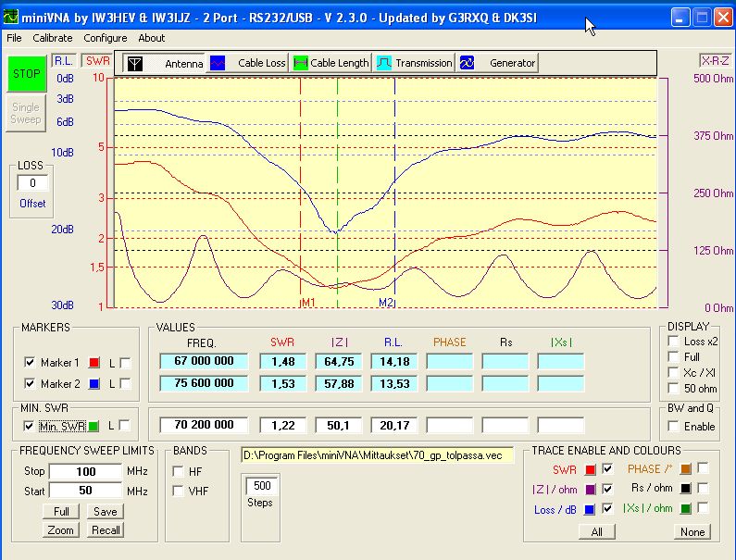Screen dimensions: 736x560
Task: Pick the SWR trace red colour box
Action: (590, 469)
